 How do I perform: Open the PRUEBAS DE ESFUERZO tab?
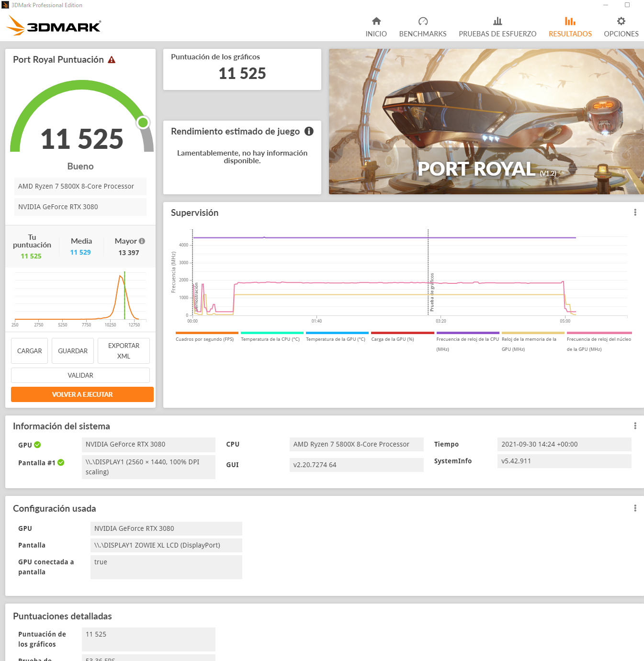[x=497, y=34]
